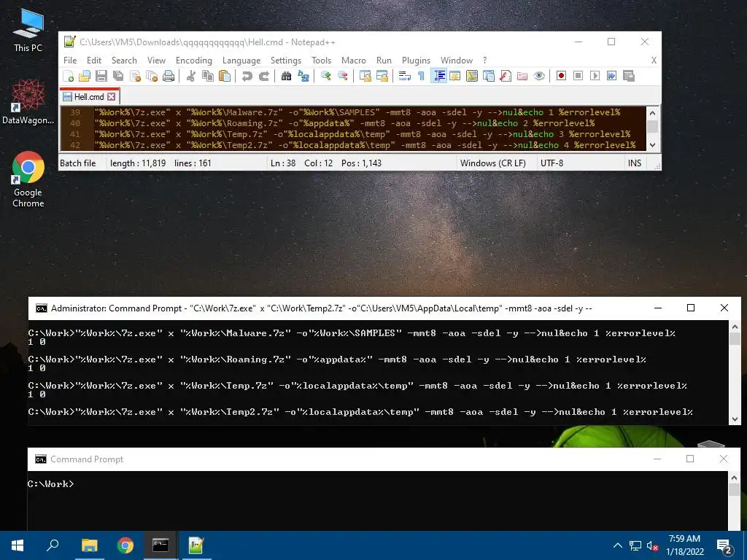The width and height of the screenshot is (747, 560).
Task: Click the Open file folder icon
Action: [85, 76]
